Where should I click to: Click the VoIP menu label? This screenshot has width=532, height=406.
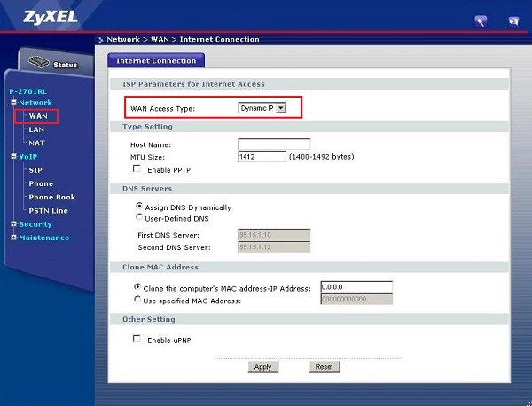pos(27,157)
